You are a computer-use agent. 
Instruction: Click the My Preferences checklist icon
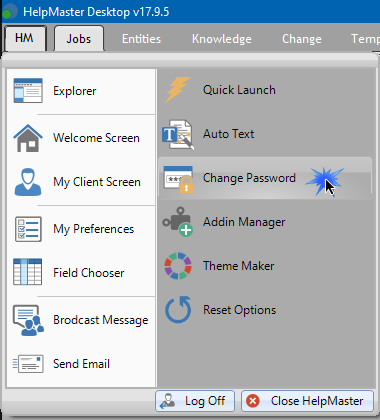click(x=28, y=229)
